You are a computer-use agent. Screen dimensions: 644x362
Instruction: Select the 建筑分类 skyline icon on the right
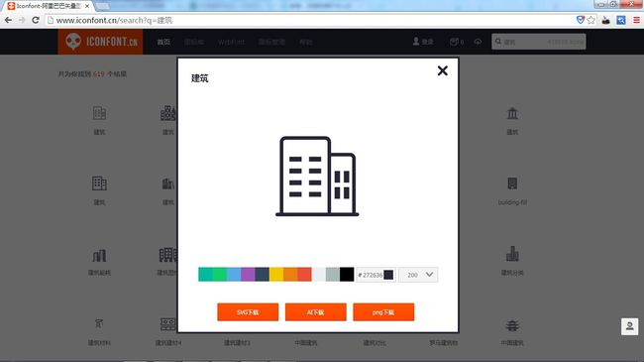tap(512, 254)
